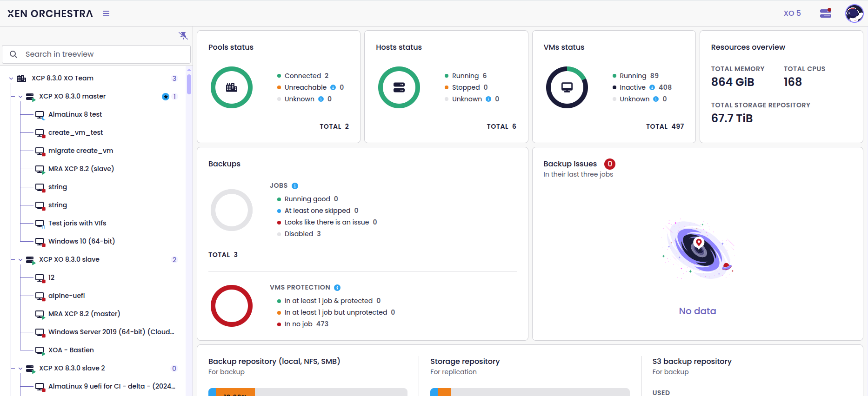The width and height of the screenshot is (868, 396).
Task: Click the Pools status donut chart icon
Action: tap(232, 87)
